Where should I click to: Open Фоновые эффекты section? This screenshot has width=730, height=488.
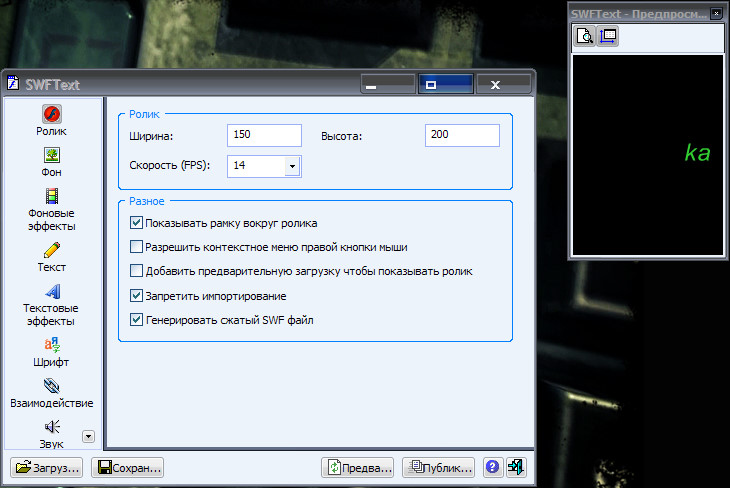point(51,209)
